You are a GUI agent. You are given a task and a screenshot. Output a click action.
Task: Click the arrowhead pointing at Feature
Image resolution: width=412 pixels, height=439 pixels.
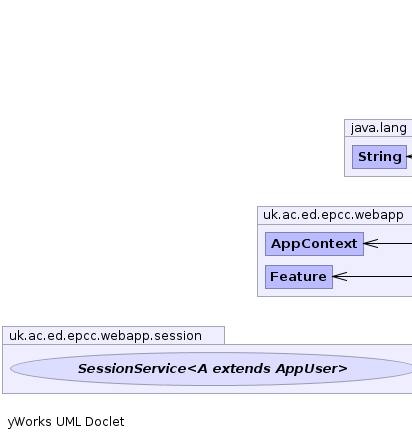click(x=340, y=277)
